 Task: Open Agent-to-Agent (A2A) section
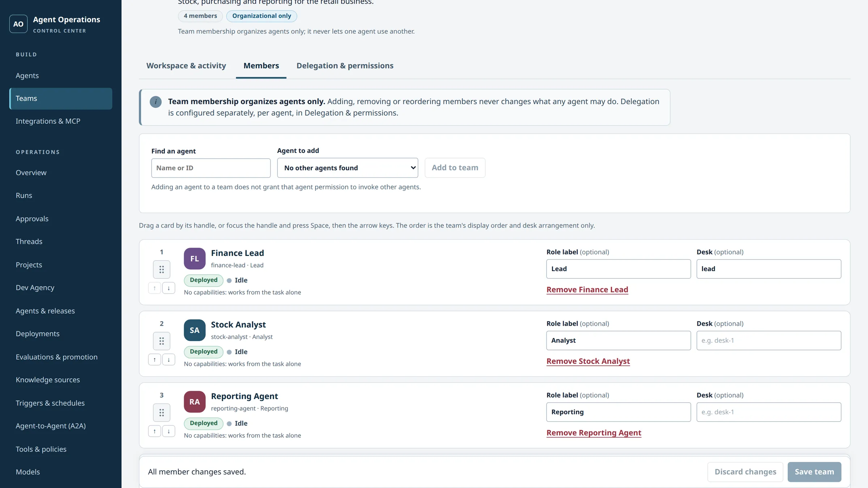[x=61, y=426]
